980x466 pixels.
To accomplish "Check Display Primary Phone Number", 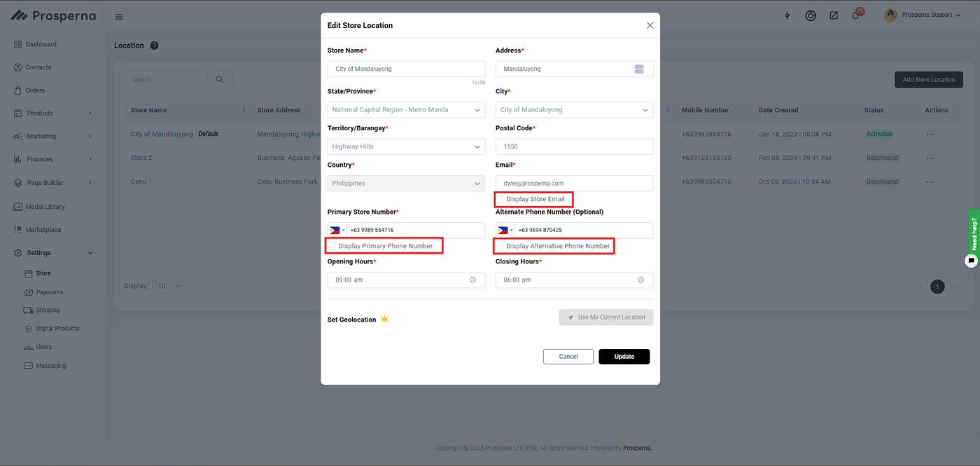I will tap(332, 246).
